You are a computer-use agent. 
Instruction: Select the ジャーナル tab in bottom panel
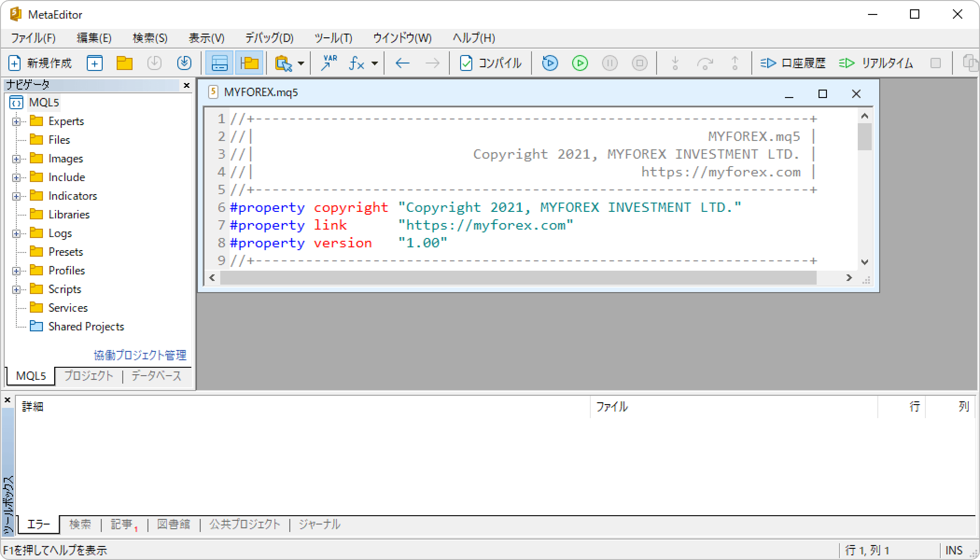(318, 525)
